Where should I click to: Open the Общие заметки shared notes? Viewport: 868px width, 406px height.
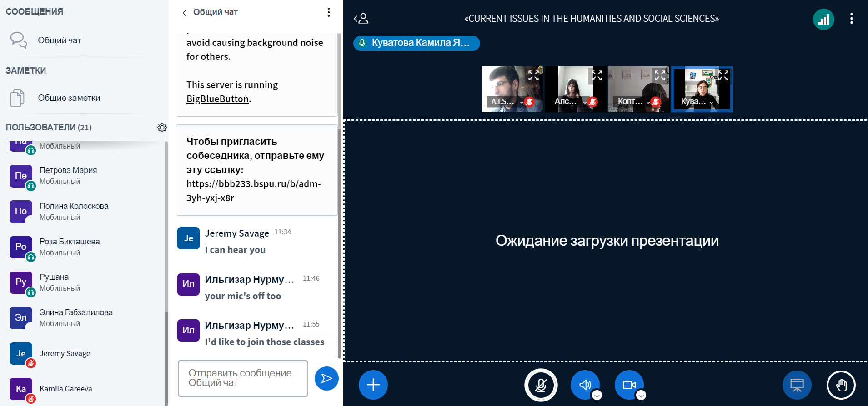[69, 98]
